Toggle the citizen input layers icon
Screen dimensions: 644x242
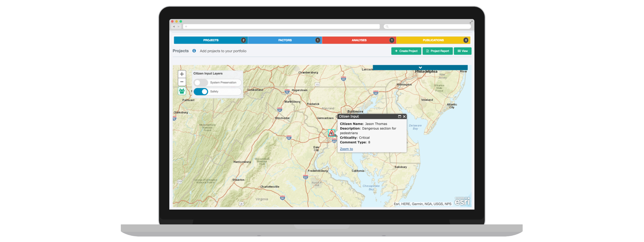(x=182, y=91)
